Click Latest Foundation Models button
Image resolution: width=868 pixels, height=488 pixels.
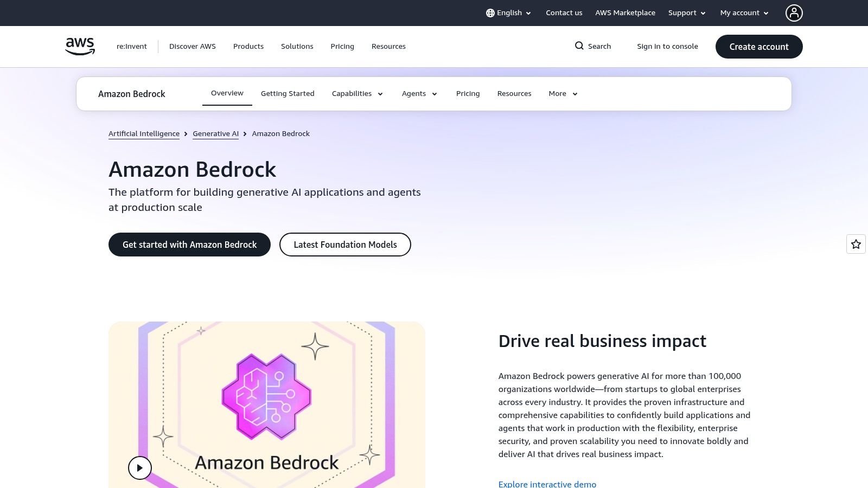pyautogui.click(x=345, y=245)
